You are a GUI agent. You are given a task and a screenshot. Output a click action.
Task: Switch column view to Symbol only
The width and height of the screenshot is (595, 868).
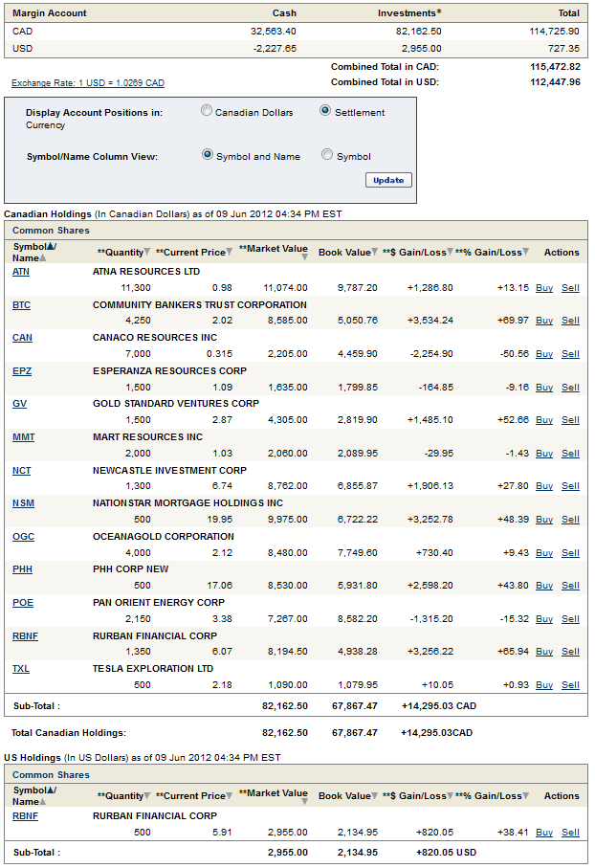(x=327, y=155)
